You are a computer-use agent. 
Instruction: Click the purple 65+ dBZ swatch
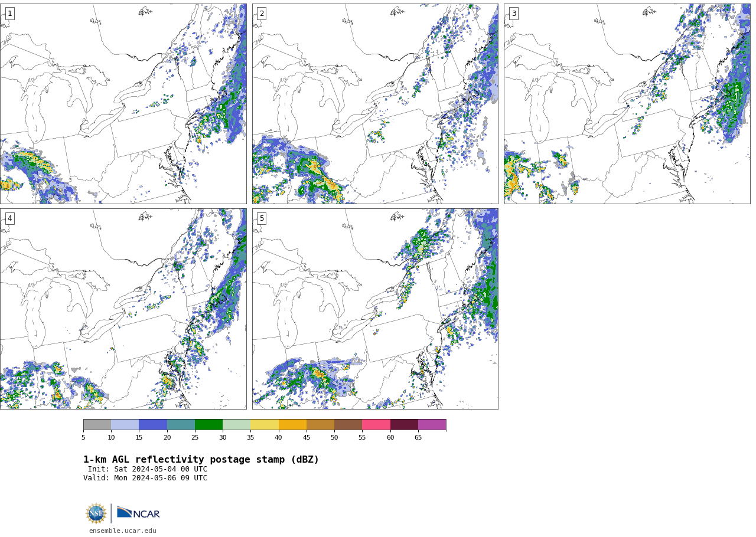click(432, 425)
